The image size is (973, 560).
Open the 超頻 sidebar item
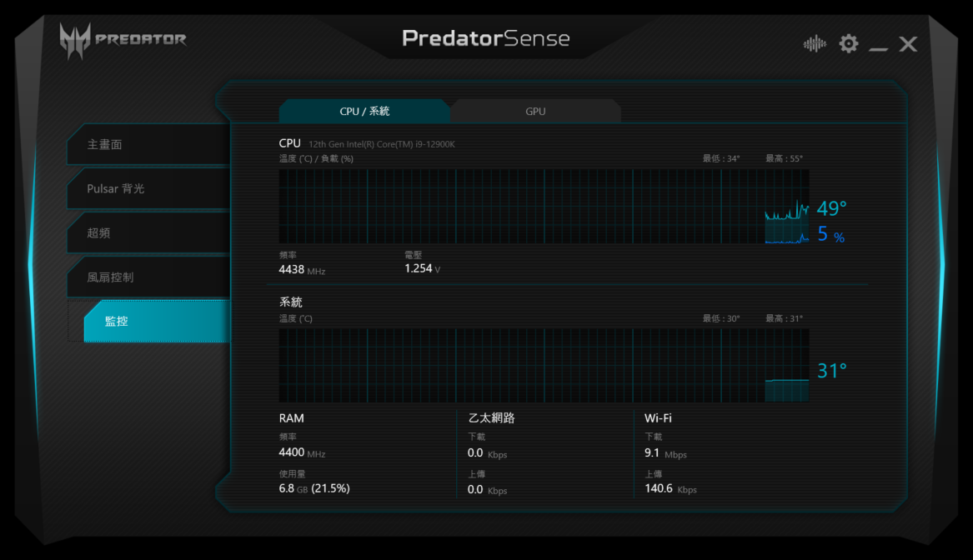click(149, 233)
